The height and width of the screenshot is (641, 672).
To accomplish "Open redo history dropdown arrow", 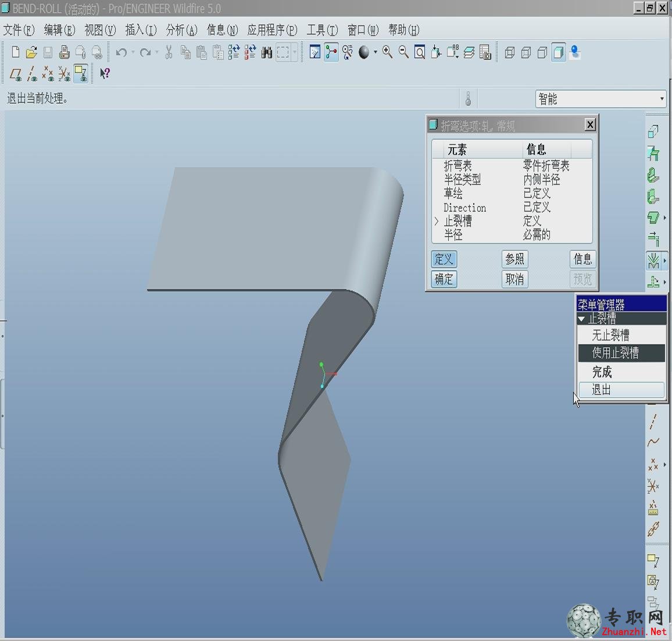I will pyautogui.click(x=157, y=52).
